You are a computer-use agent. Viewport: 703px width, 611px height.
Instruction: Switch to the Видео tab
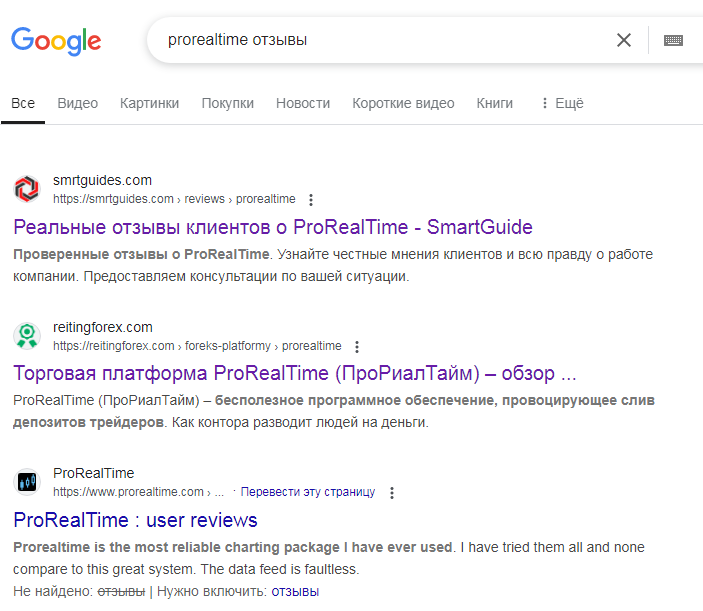(x=77, y=103)
